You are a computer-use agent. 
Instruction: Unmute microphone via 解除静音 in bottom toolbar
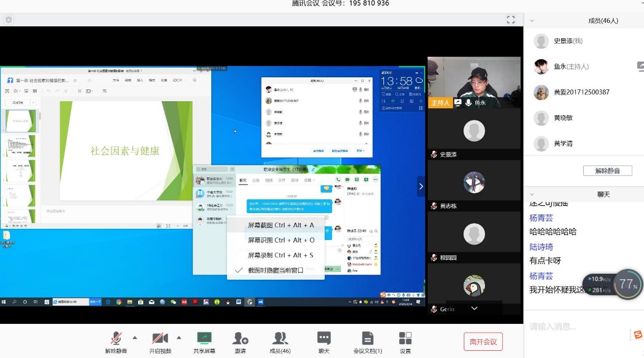(116, 343)
